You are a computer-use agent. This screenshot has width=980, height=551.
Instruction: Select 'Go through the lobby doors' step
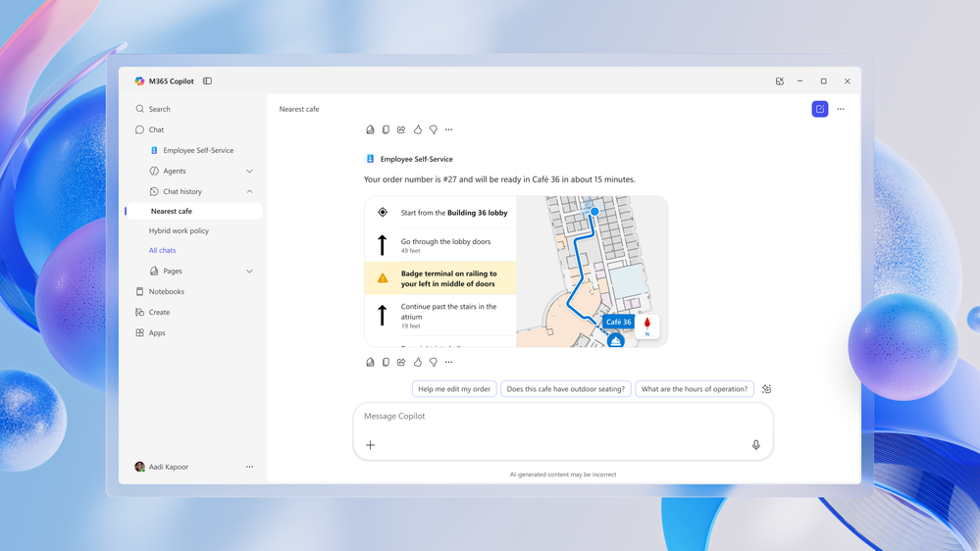(440, 245)
